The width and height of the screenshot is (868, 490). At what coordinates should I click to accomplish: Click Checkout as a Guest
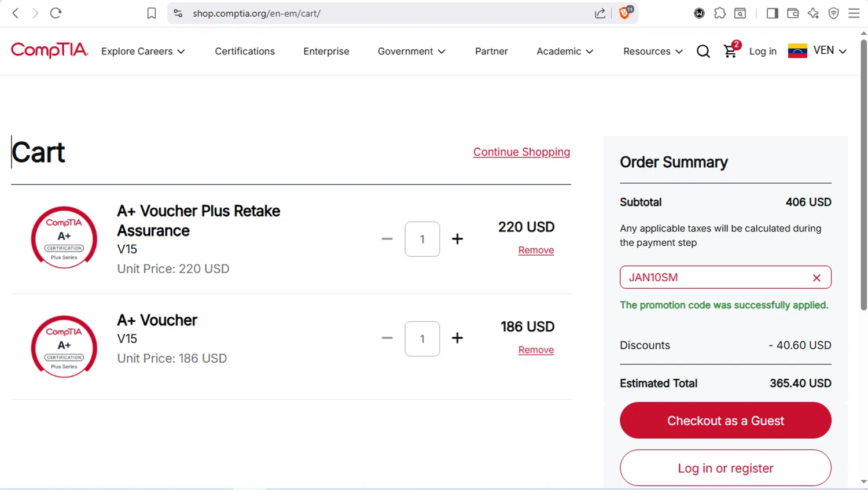[725, 421]
